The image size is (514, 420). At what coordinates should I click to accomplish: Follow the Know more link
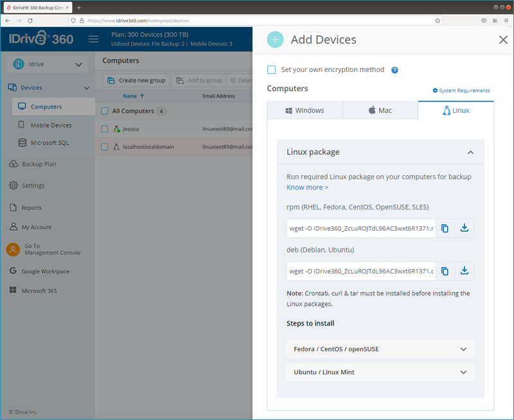coord(307,188)
